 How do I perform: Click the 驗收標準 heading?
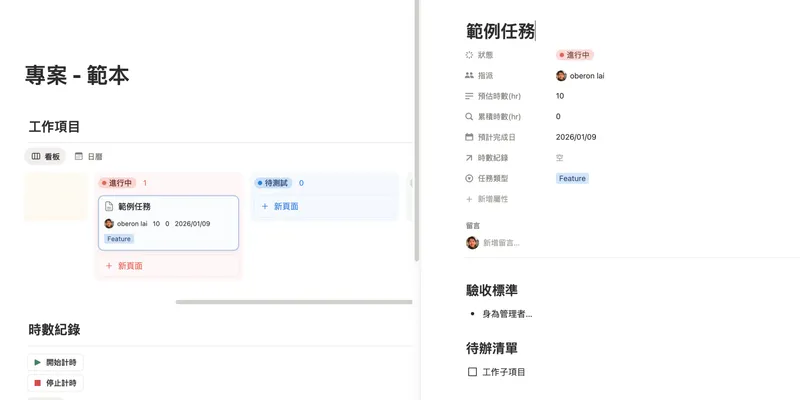(x=492, y=290)
